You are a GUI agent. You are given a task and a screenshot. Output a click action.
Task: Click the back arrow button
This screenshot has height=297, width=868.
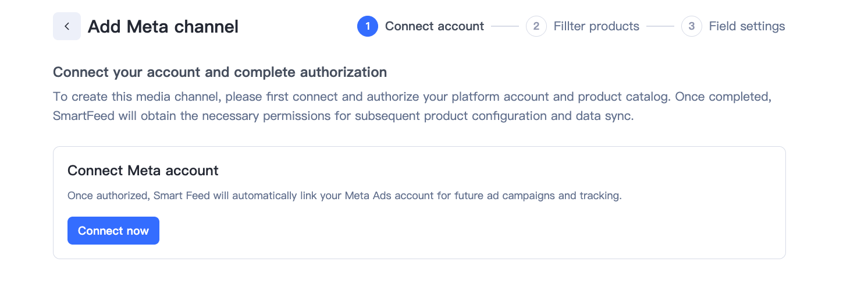(x=67, y=26)
